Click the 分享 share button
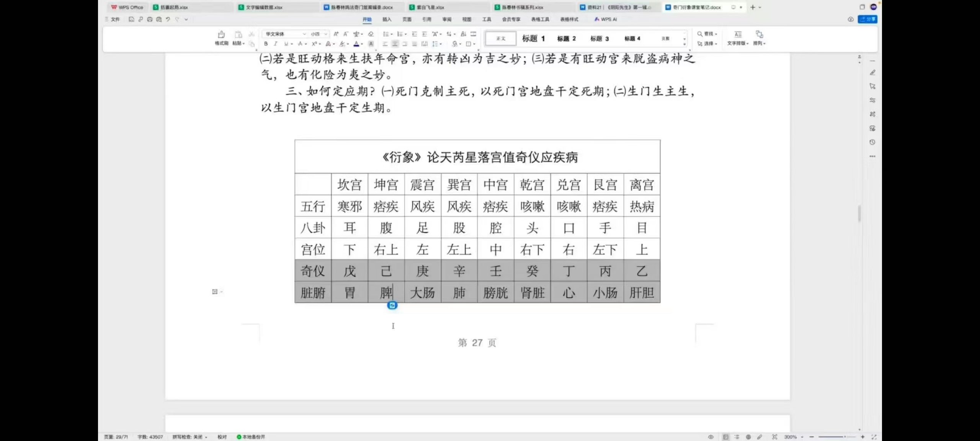The height and width of the screenshot is (441, 980). point(867,19)
